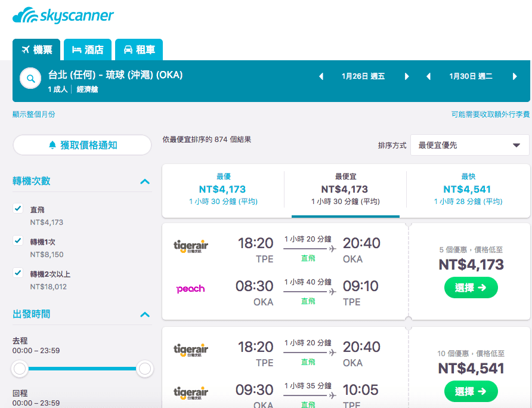Viewport: 532px width, 408px height.
Task: Click the 09:10 TPE arrival time
Action: tap(360, 286)
